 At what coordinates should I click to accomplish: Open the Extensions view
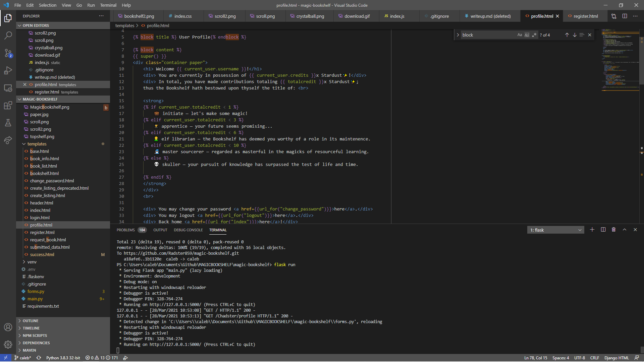tap(8, 106)
